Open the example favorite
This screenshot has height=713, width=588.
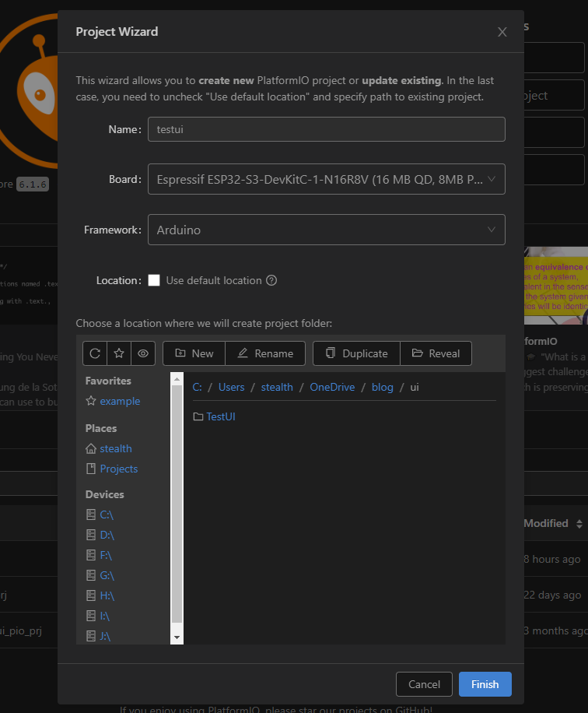click(120, 401)
